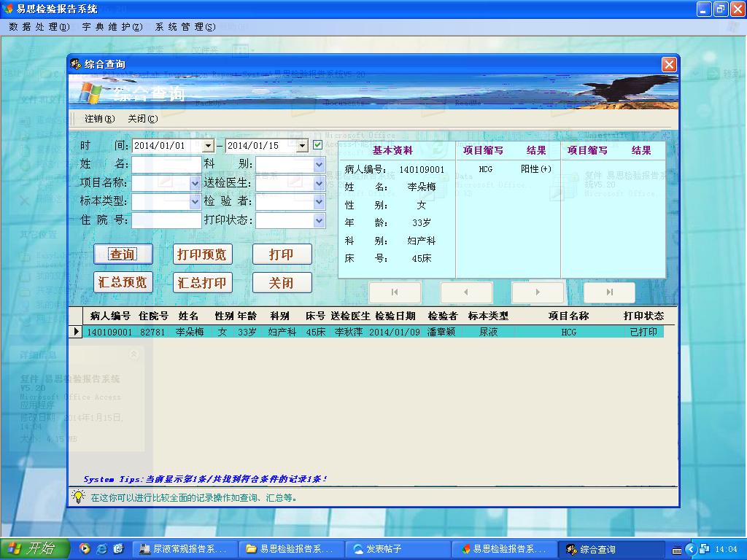
Task: Go to next record arrow button
Action: tap(538, 292)
